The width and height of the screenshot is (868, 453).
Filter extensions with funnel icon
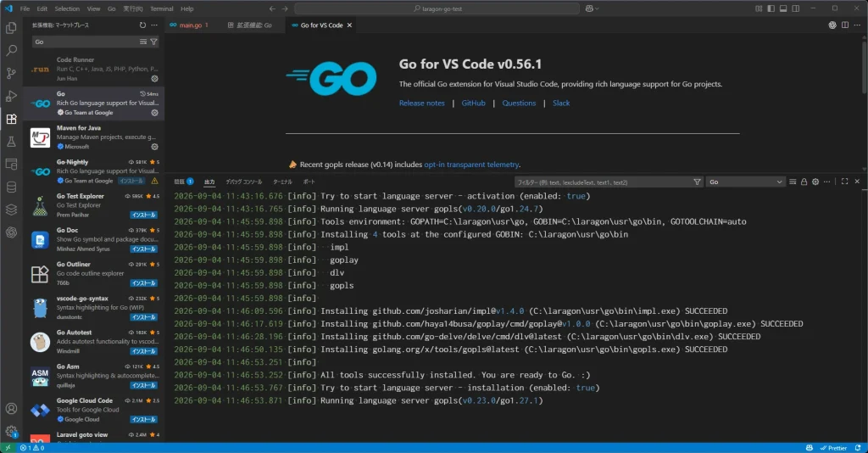(x=154, y=42)
